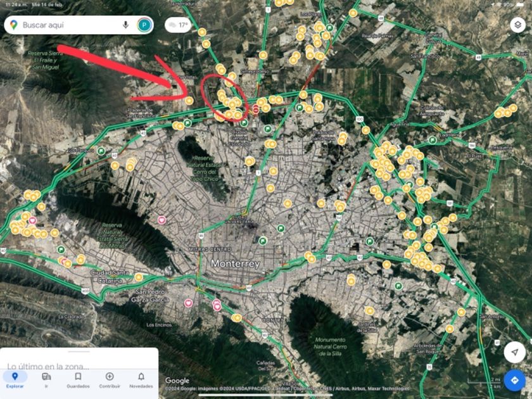Image resolution: width=532 pixels, height=399 pixels.
Task: Tap the 'Cañadas Del Sur' label
Action: point(265,366)
